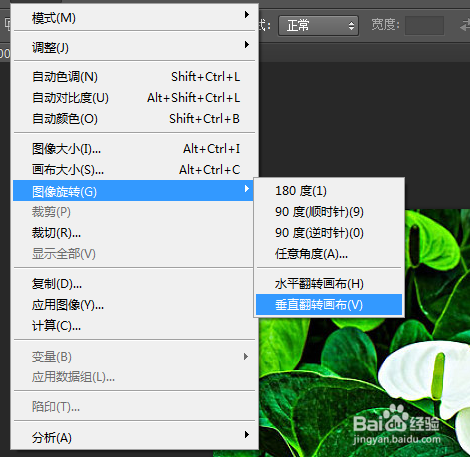The width and height of the screenshot is (470, 457).
Task: Open the 分析(A) submenu
Action: tap(134, 437)
